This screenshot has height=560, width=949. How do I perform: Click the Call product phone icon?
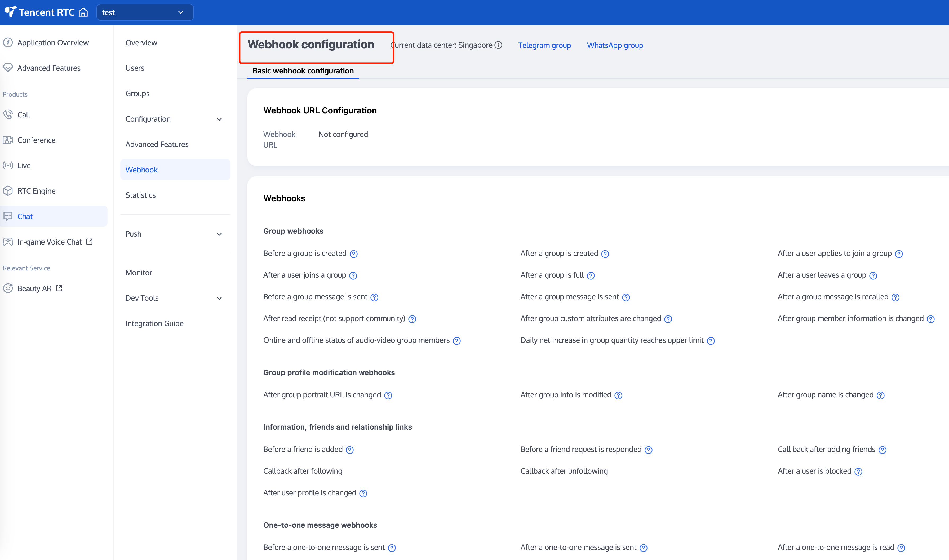(8, 114)
